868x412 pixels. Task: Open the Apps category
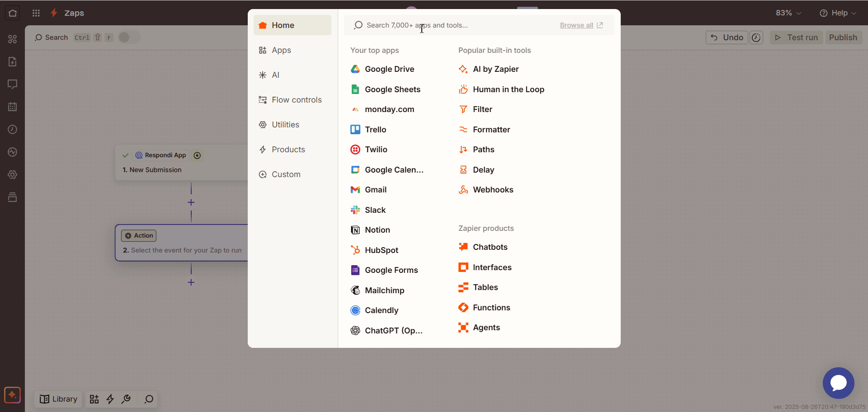click(292, 50)
